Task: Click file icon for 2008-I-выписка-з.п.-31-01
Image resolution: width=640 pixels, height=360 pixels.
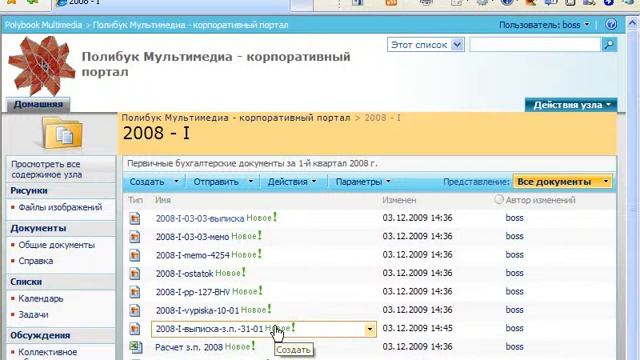Action: point(135,329)
